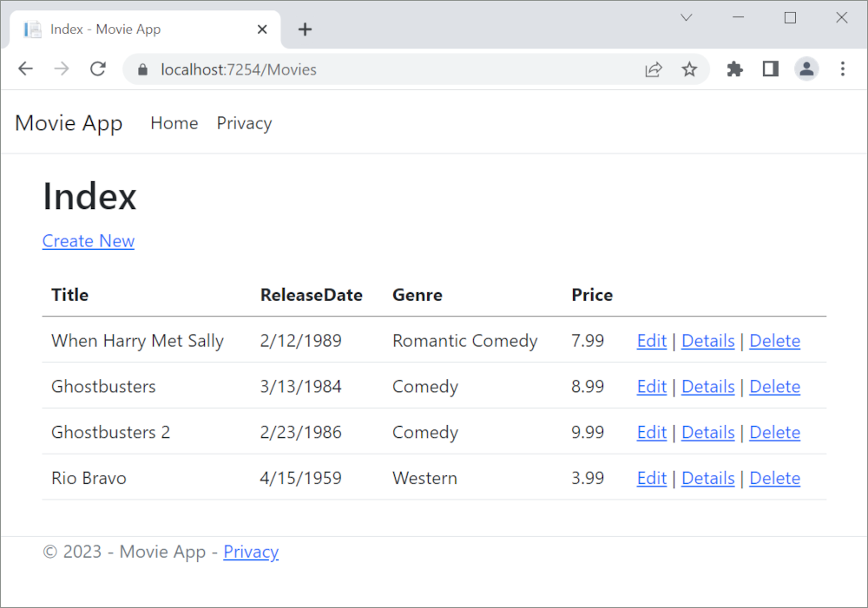868x608 pixels.
Task: Click the Privacy link in the footer
Action: point(251,552)
